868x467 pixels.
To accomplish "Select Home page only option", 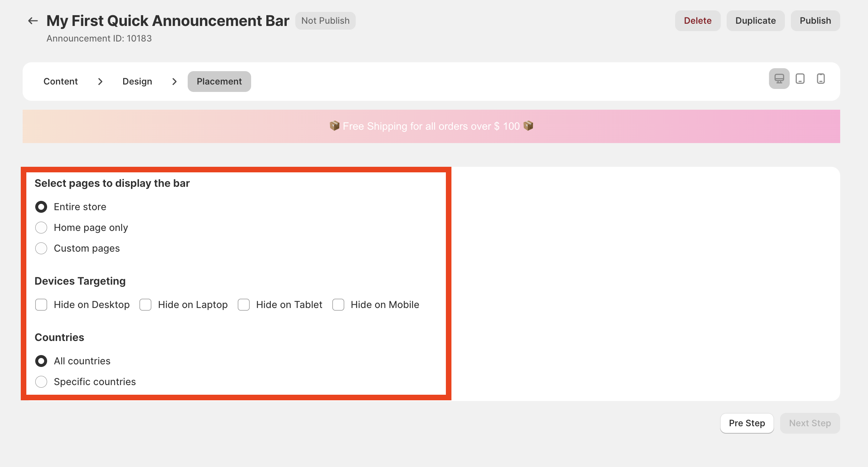I will [41, 228].
